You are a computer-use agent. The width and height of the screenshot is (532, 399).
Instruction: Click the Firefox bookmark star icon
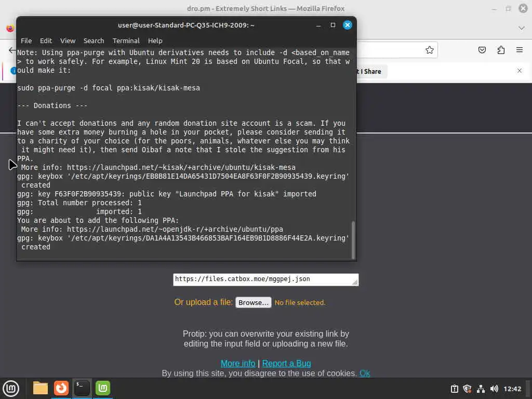(x=430, y=50)
